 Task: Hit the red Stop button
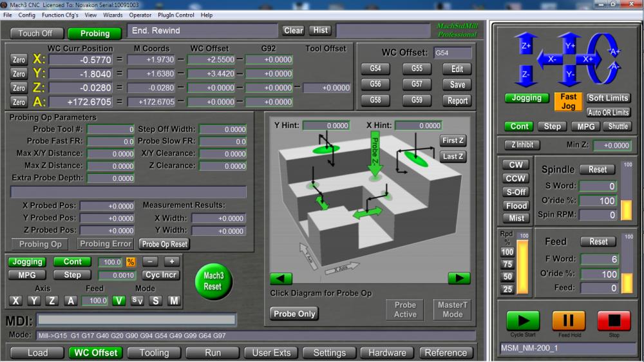614,321
